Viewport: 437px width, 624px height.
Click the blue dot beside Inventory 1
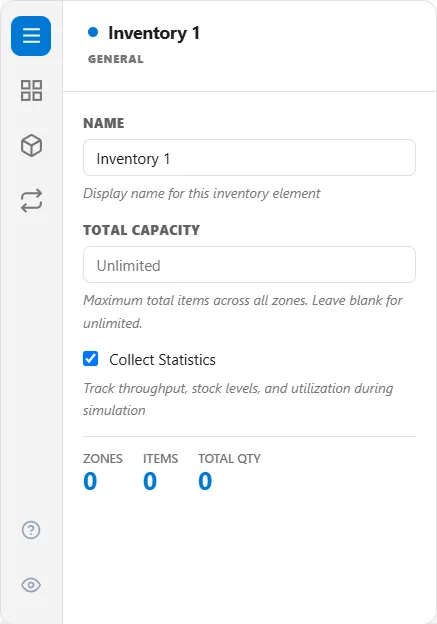93,32
